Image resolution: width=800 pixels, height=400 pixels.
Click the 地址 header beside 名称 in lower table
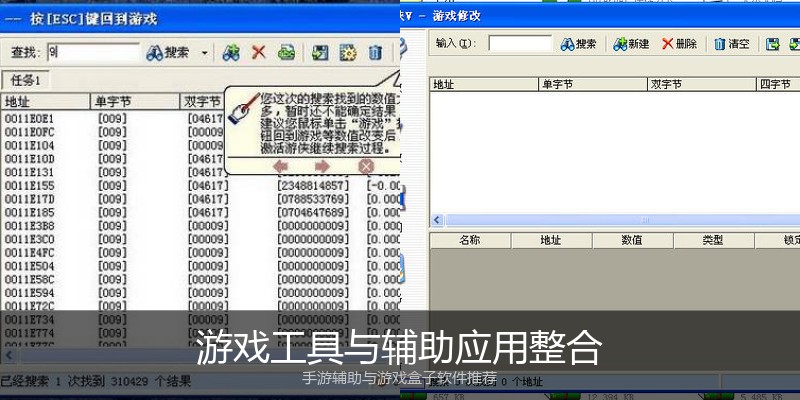pos(552,241)
